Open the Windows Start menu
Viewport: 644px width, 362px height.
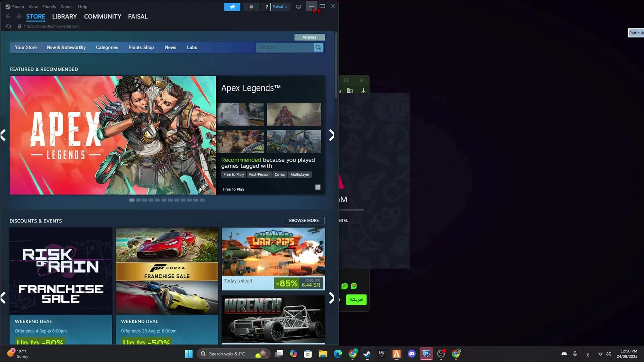[189, 354]
